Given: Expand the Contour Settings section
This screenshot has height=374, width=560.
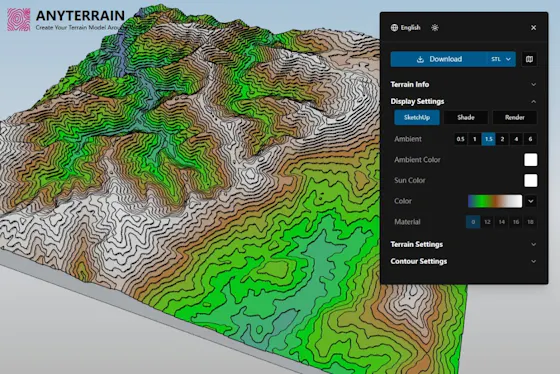Looking at the screenshot, I should (x=463, y=261).
